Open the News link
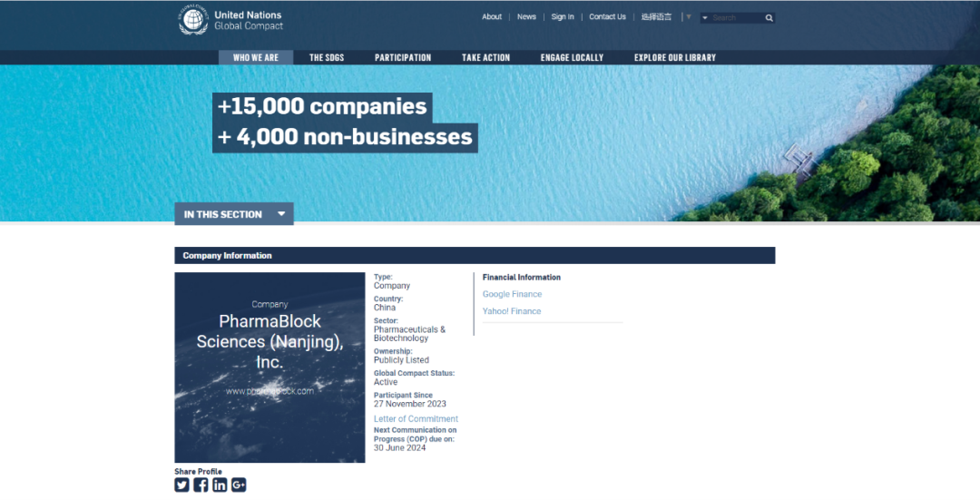The height and width of the screenshot is (500, 980). [x=526, y=17]
